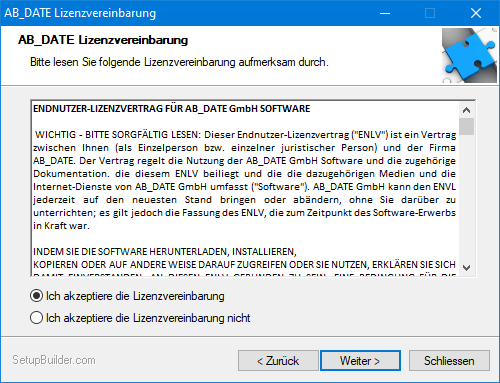
Task: Click the line starting 'WICHTIG - BITTE SORGFÄLTIG LESEN'
Action: tap(245, 135)
